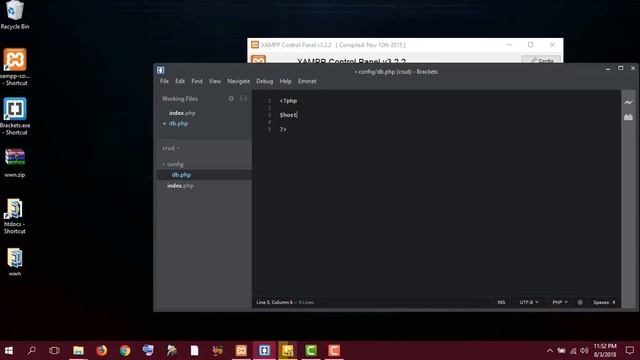Image resolution: width=640 pixels, height=360 pixels.
Task: Select db.php in Working Files
Action: pos(178,124)
